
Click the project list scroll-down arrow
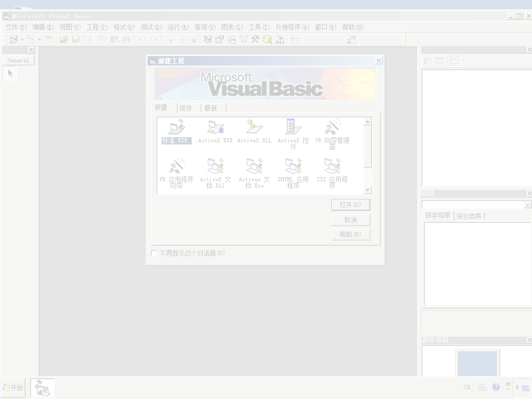click(x=367, y=190)
